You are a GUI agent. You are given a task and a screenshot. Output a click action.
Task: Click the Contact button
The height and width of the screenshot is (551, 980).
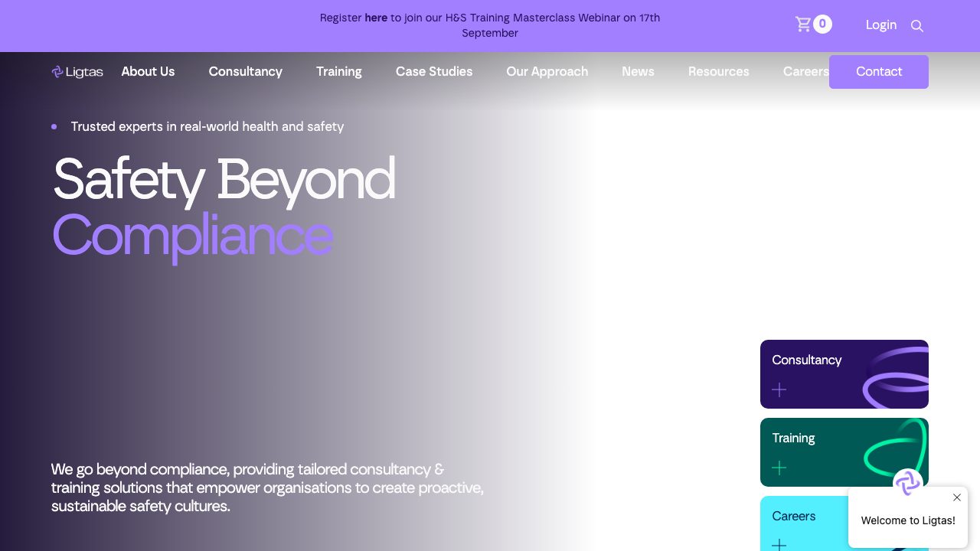pos(879,72)
